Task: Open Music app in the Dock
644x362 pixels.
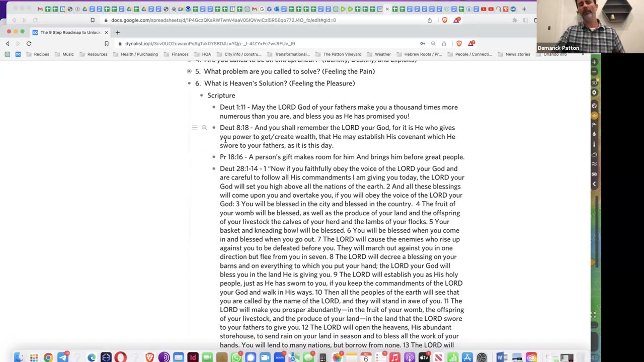Action: pyautogui.click(x=395, y=357)
